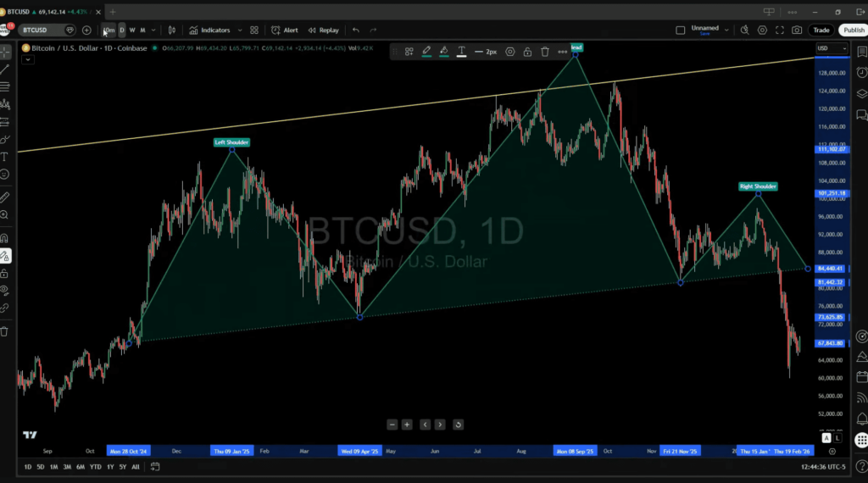Open more options in drawing toolbar
This screenshot has height=483, width=868.
pyautogui.click(x=563, y=52)
